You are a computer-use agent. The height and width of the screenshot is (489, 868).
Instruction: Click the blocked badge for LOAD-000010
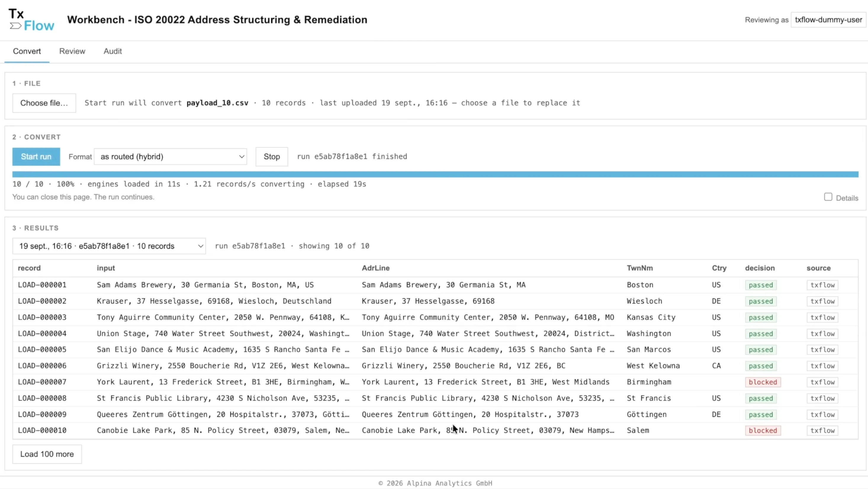pos(763,430)
